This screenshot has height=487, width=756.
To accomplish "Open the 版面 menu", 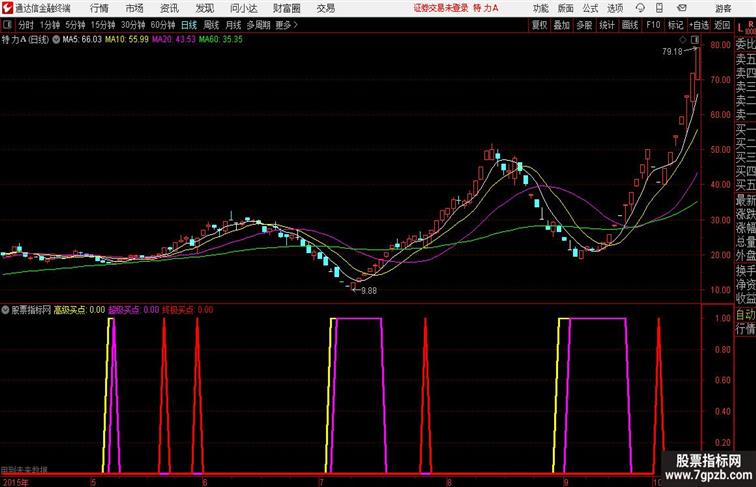I will [566, 8].
